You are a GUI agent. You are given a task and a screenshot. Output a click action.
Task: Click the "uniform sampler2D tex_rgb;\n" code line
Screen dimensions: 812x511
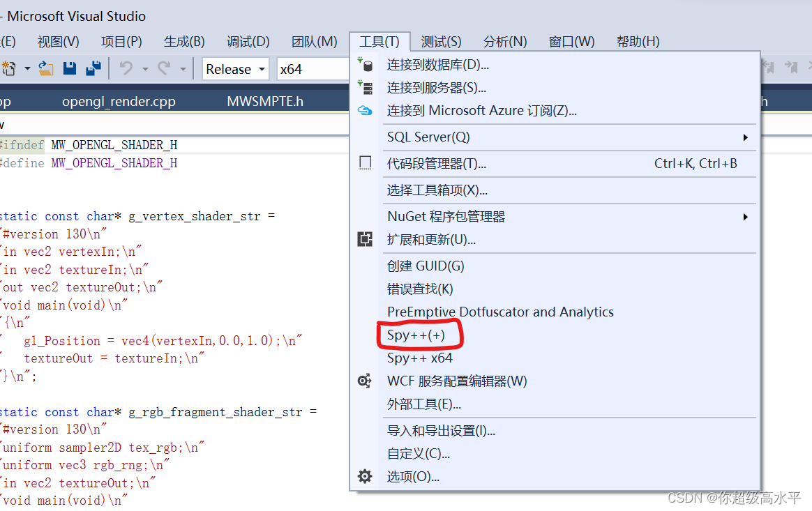[x=103, y=448]
